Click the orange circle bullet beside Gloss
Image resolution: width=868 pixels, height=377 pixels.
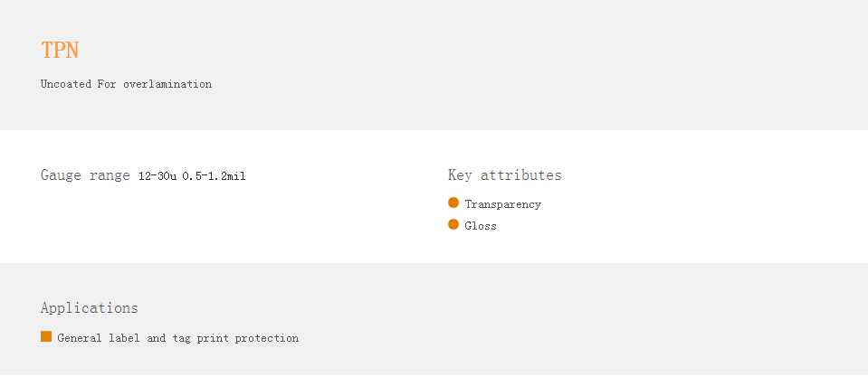click(x=453, y=224)
